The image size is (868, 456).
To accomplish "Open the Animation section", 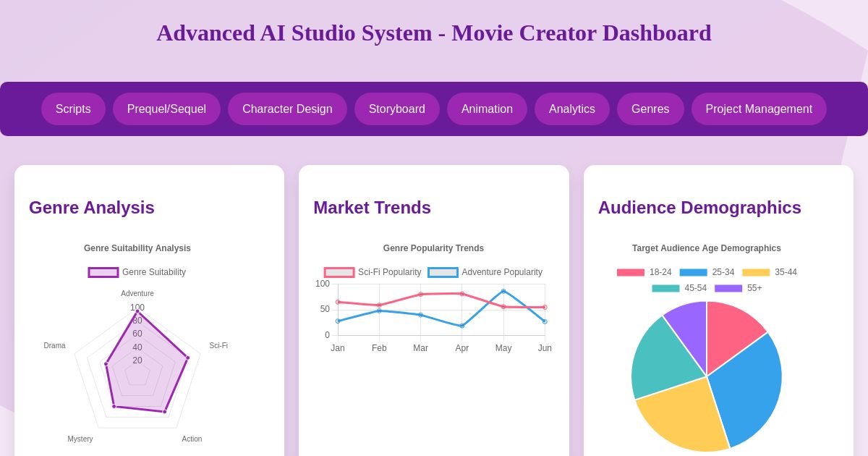I will pos(487,109).
